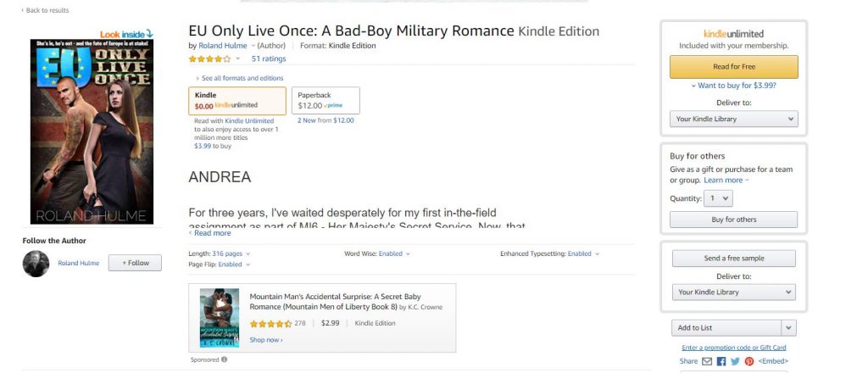The height and width of the screenshot is (373, 868).
Task: Open the Deliver to Kindle Library dropdown
Action: [x=733, y=120]
